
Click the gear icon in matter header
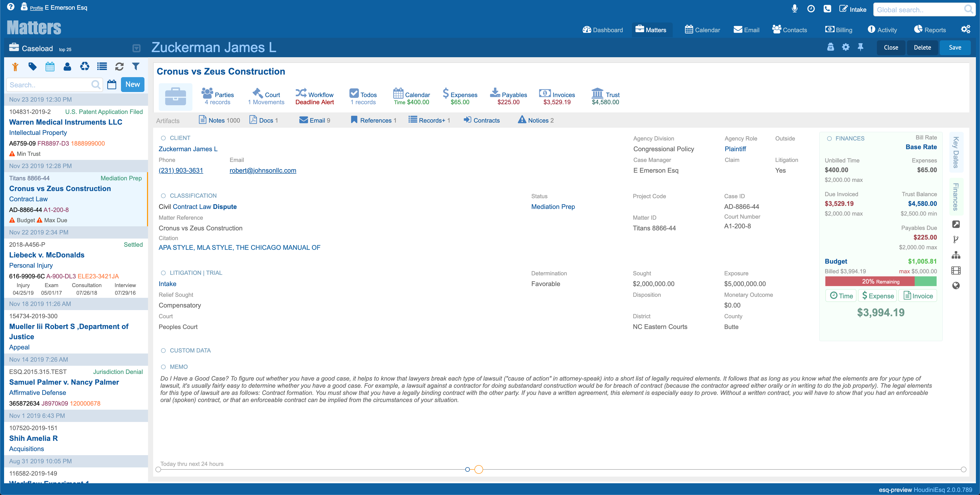pos(845,47)
